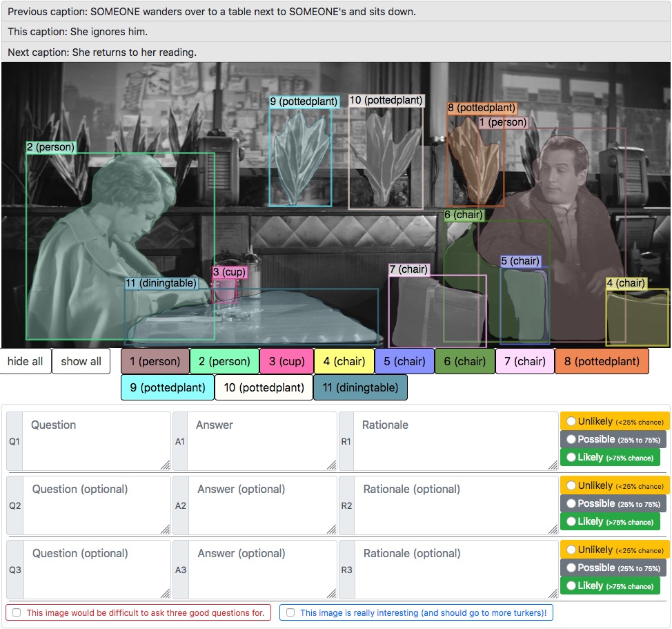Focus the A1 Answer text box

click(x=262, y=441)
